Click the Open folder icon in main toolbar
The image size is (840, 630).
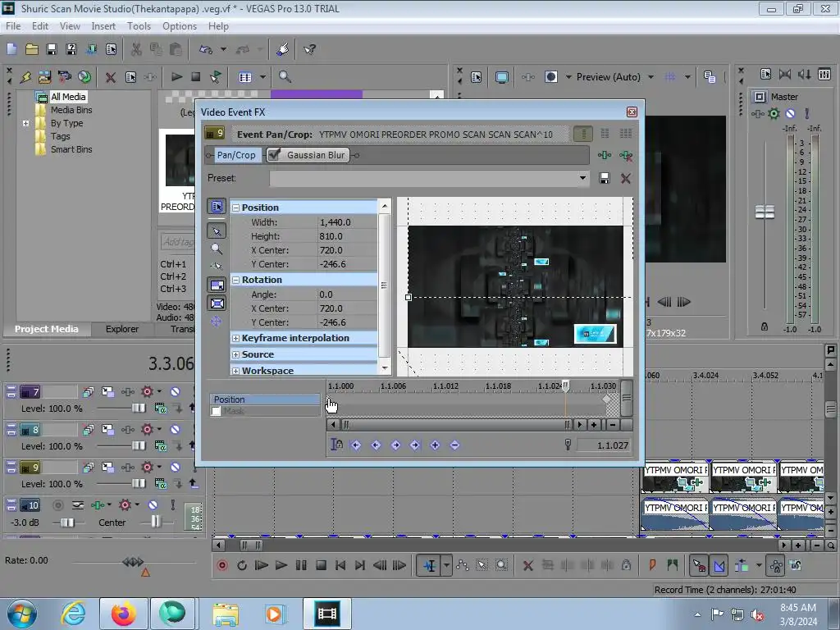32,49
